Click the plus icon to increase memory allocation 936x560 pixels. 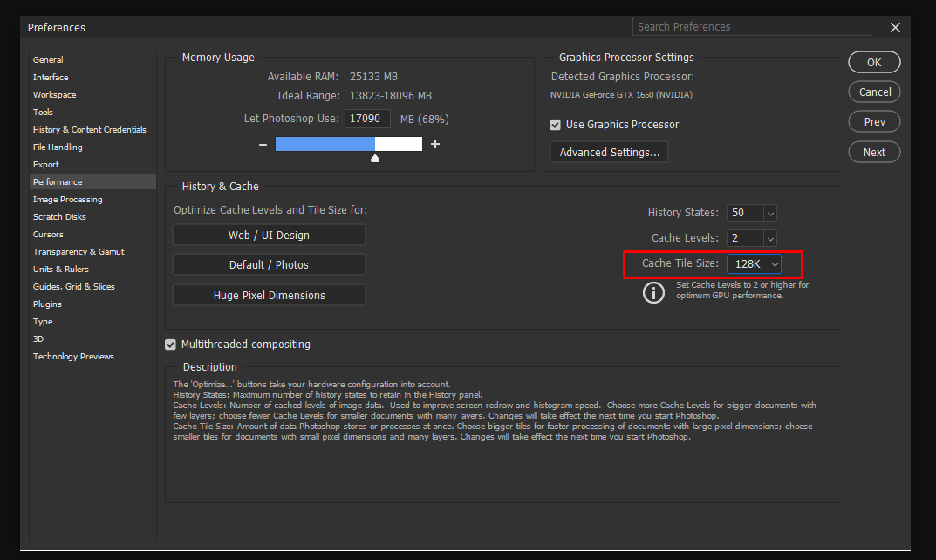[x=435, y=144]
